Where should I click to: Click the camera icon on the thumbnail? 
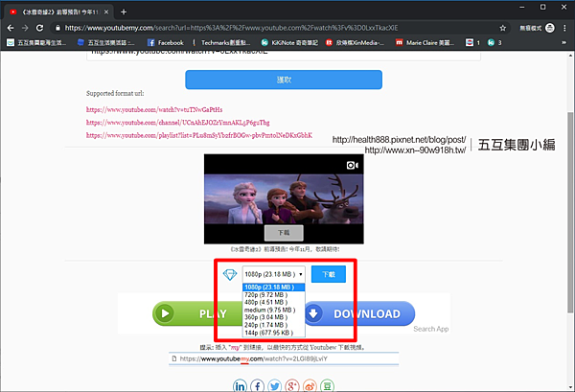[353, 166]
